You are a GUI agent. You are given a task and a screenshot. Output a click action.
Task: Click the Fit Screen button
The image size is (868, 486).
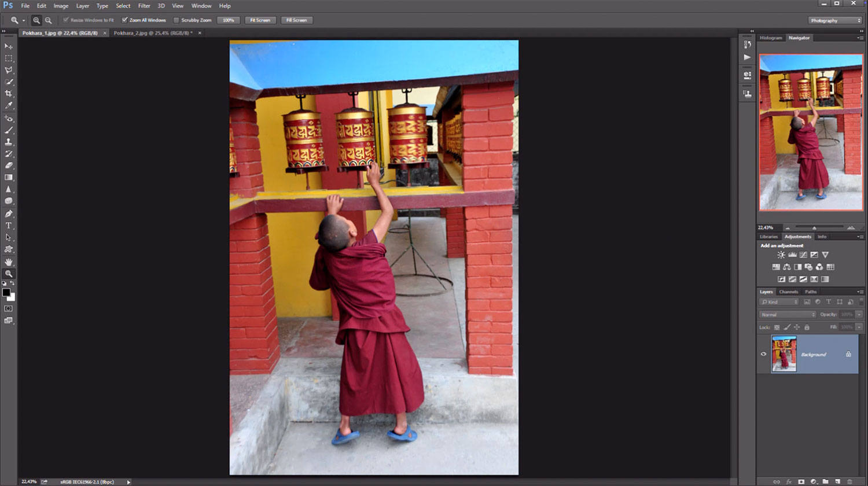click(260, 20)
